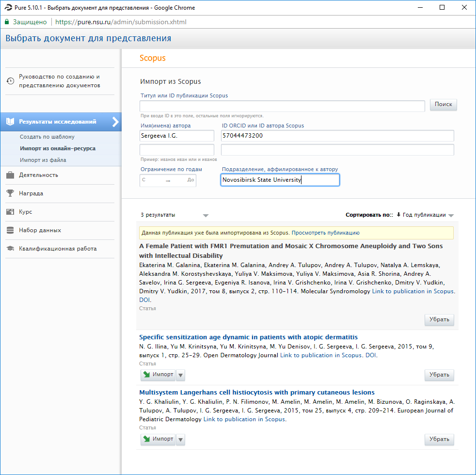
Task: Click the graduation cap icon for Квалификационная работа
Action: (x=10, y=249)
